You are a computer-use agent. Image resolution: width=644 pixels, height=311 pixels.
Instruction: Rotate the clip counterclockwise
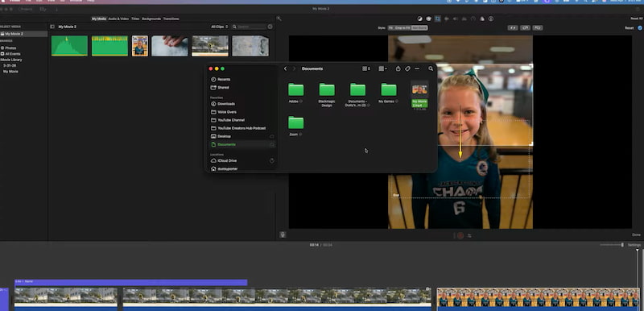coord(526,28)
